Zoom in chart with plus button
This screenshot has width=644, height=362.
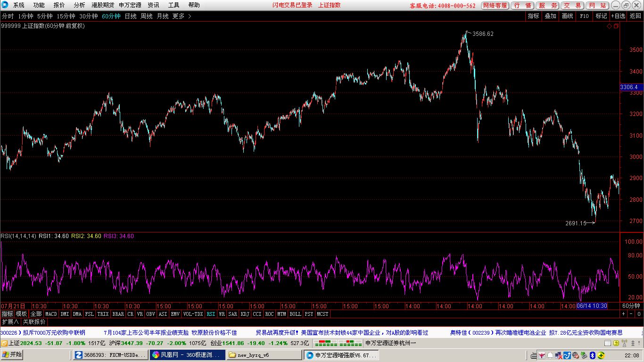[623, 313]
